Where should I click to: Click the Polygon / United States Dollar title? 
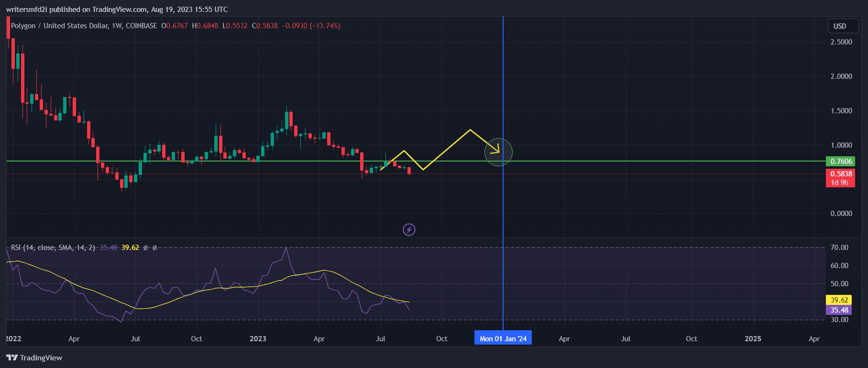point(59,26)
